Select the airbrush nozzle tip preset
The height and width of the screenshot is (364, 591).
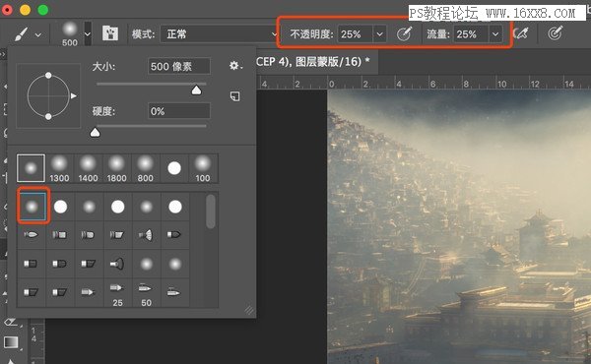(x=117, y=264)
